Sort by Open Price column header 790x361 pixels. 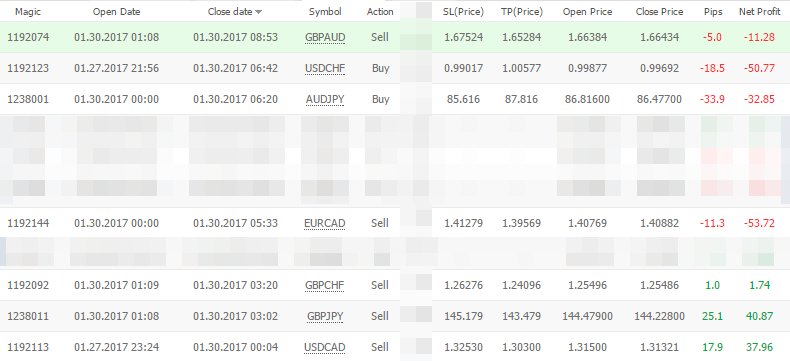[586, 12]
